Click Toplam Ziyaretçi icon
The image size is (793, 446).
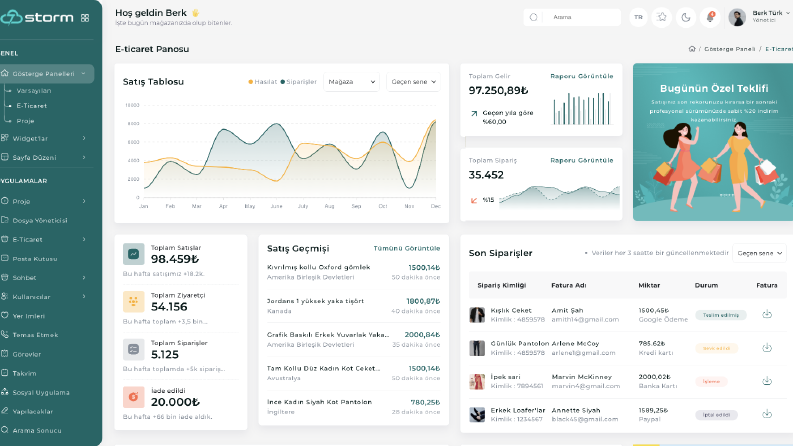(134, 302)
